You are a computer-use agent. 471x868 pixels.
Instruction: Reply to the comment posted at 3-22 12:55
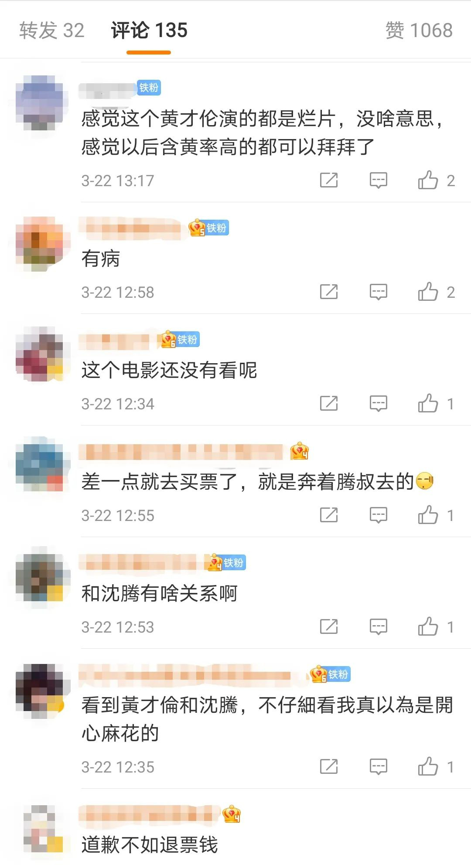pyautogui.click(x=378, y=515)
